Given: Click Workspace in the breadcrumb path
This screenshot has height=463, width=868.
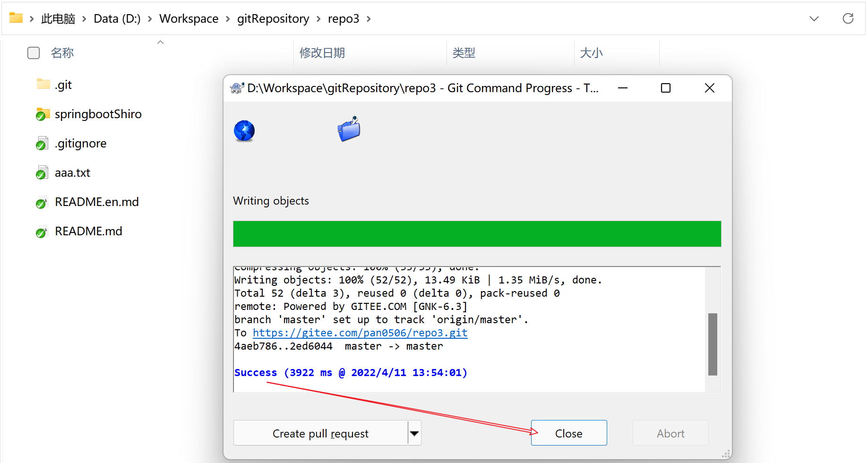Looking at the screenshot, I should click(189, 19).
